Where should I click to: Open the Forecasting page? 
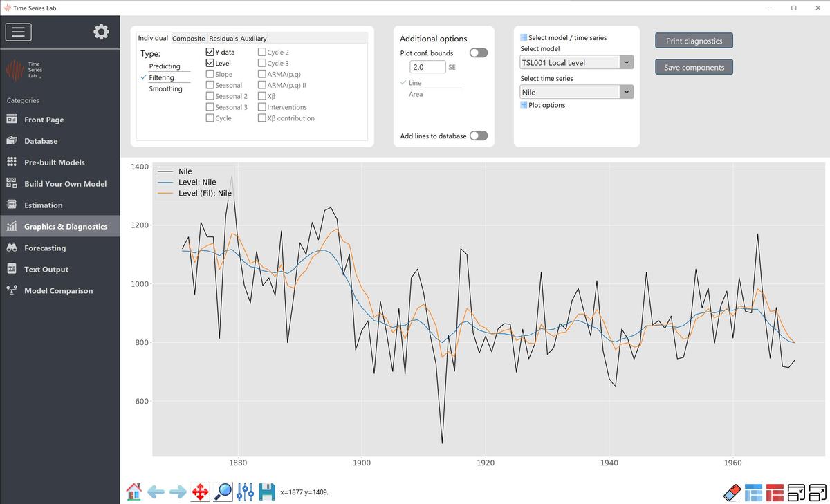(45, 248)
